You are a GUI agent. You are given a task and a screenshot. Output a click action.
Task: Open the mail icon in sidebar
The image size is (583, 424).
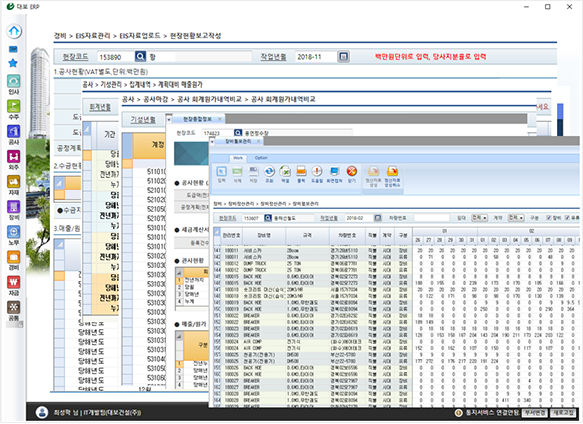[13, 49]
